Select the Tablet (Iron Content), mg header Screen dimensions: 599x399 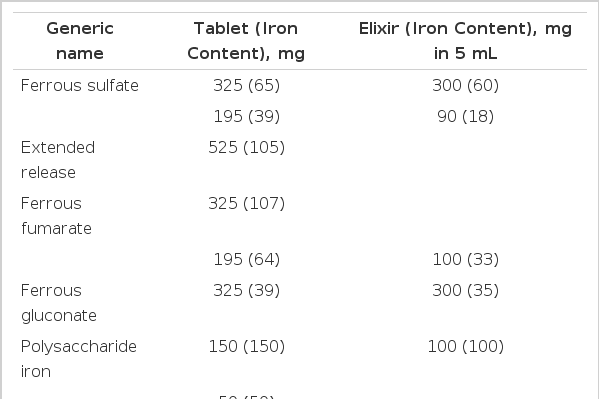(x=246, y=41)
